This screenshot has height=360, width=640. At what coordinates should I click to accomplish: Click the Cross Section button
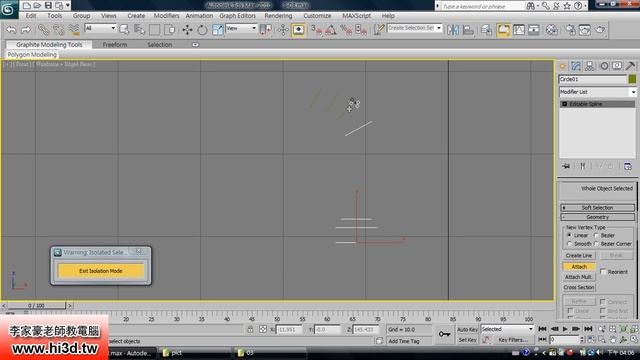point(579,288)
